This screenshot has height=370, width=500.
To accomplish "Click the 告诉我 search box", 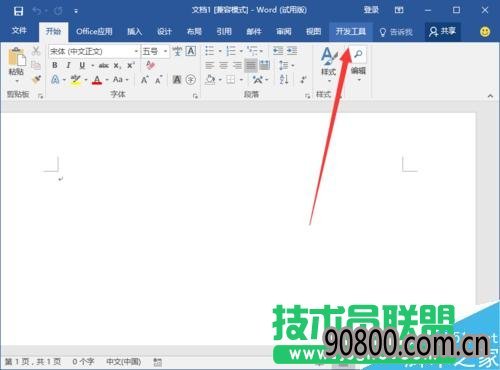I will pyautogui.click(x=396, y=32).
